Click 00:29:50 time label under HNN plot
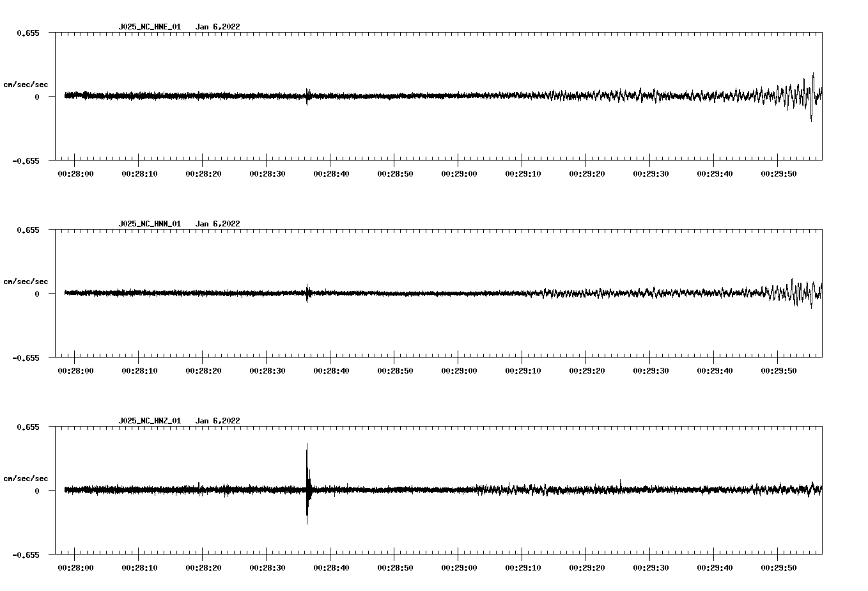Screen dimensions: 868x591 click(x=779, y=370)
